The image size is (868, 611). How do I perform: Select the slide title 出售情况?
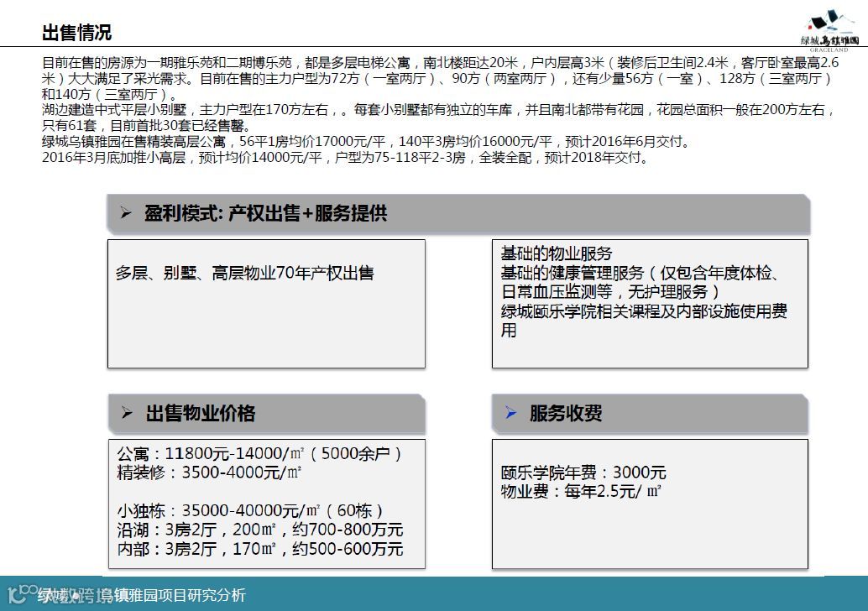(76, 33)
